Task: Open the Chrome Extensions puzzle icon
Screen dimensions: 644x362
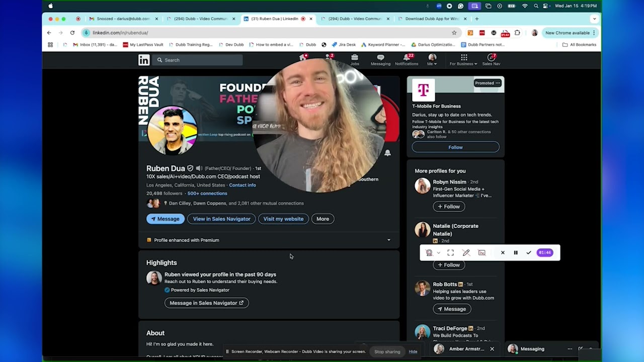Action: tap(517, 33)
